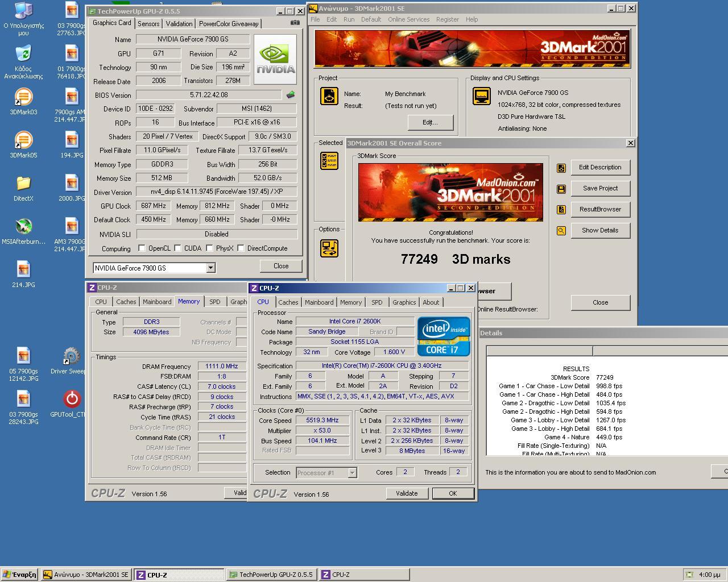Viewport: 728px width, 582px height.
Task: Click the magnifier icon beside Show Details
Action: tap(561, 231)
